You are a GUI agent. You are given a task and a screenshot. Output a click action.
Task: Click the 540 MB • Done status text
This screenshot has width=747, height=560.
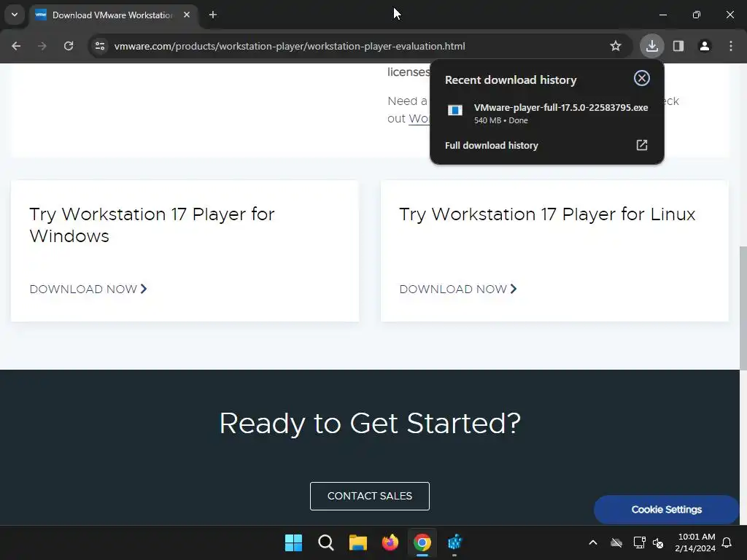500,120
